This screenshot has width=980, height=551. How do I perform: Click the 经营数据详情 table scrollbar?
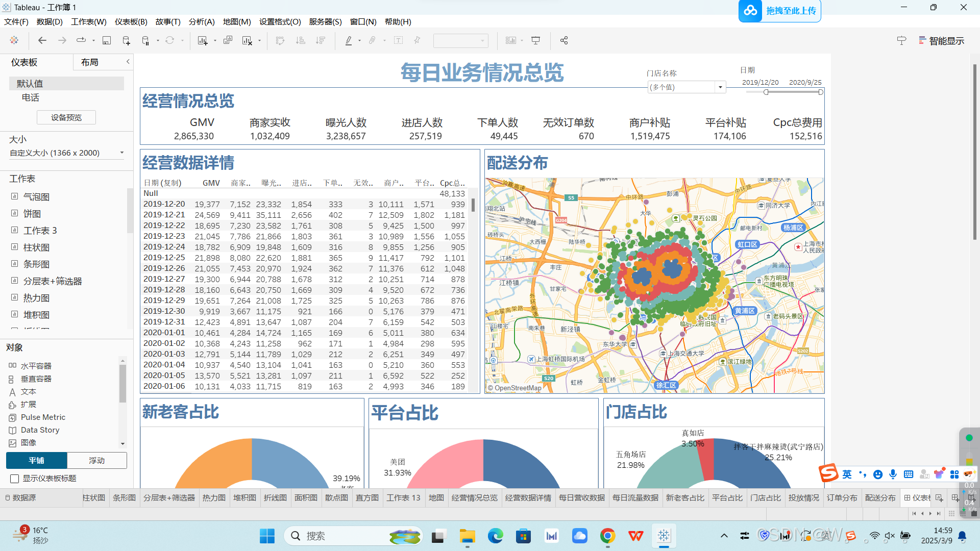pyautogui.click(x=473, y=205)
